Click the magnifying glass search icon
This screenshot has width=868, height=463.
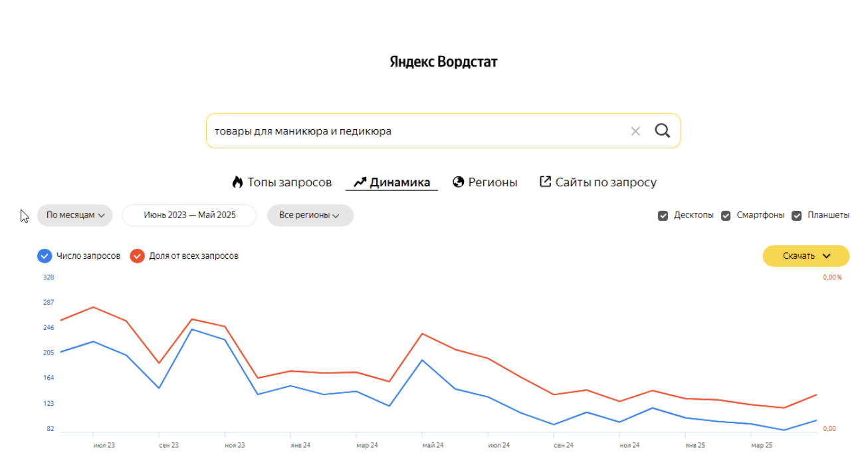pyautogui.click(x=662, y=130)
